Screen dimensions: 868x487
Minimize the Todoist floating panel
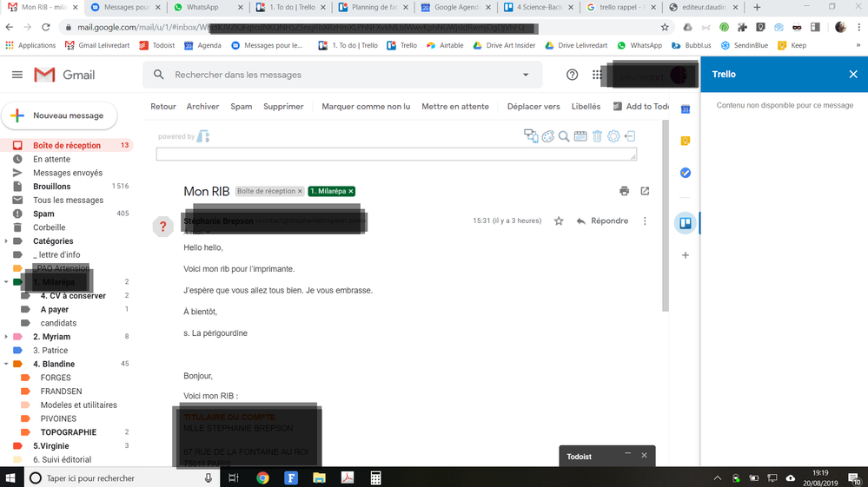tap(627, 453)
